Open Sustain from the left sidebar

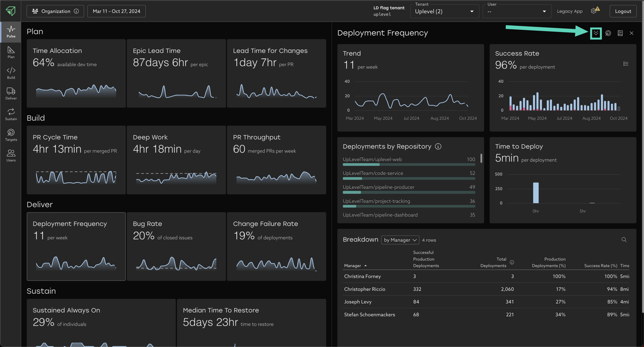pos(11,114)
